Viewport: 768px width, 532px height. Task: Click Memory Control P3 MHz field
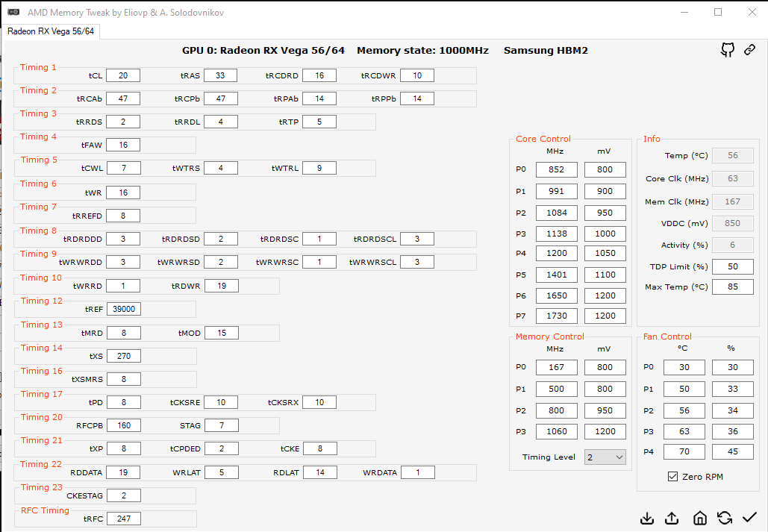[x=557, y=431]
